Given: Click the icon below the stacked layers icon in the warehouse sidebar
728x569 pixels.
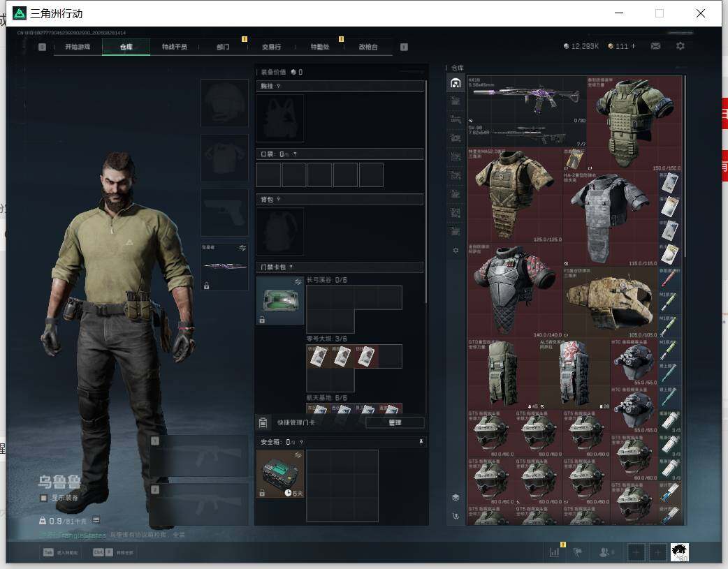Looking at the screenshot, I should click(x=456, y=516).
